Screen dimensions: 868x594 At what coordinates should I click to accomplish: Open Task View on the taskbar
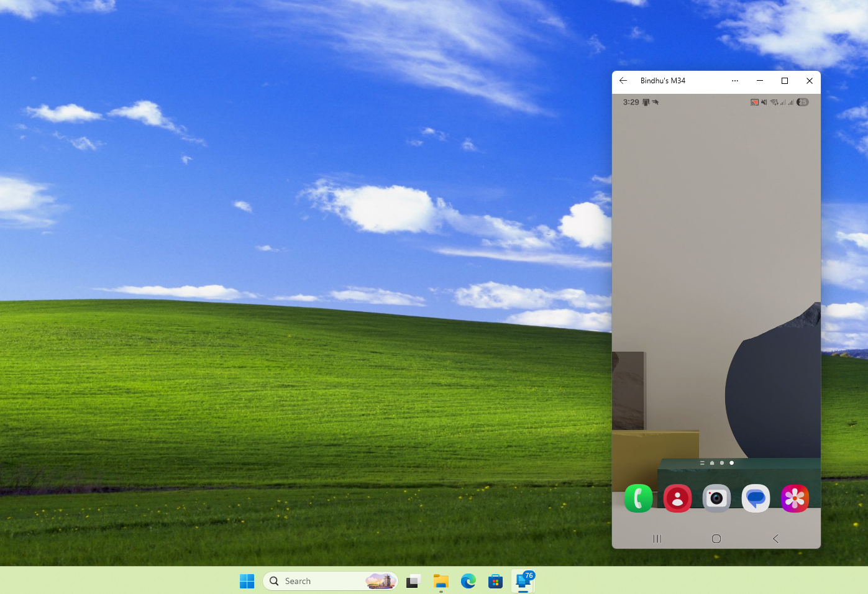[413, 581]
